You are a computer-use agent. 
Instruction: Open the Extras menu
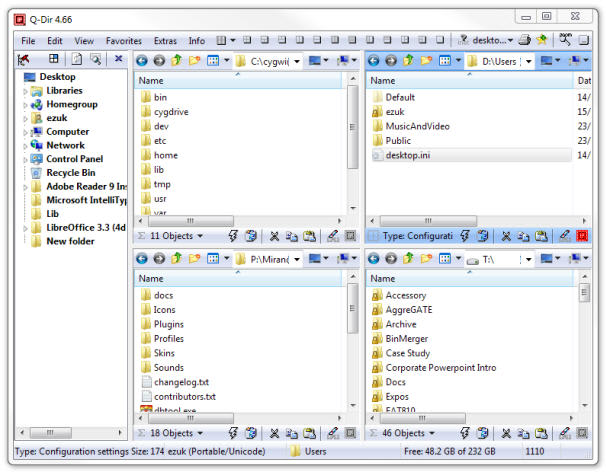pos(165,41)
